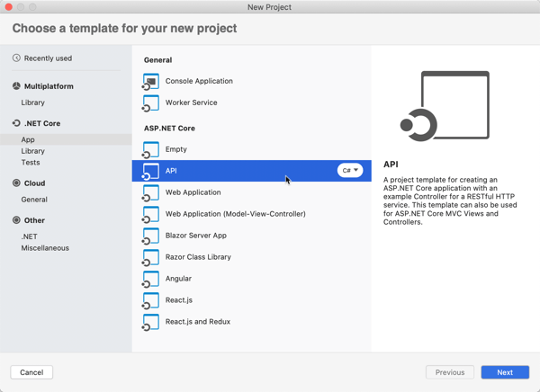The image size is (540, 392).
Task: Choose the Worker Service template icon
Action: 151,102
